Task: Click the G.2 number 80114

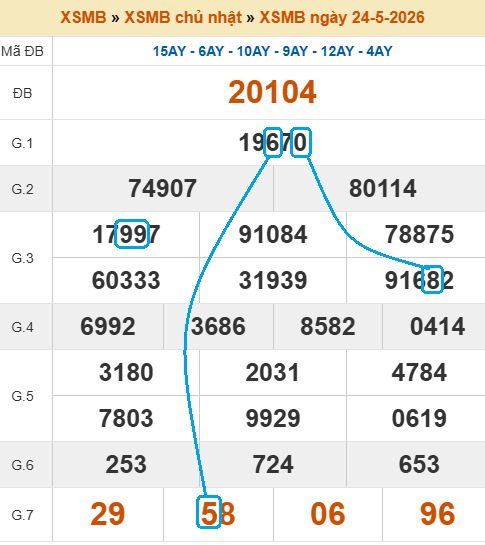Action: click(x=383, y=188)
